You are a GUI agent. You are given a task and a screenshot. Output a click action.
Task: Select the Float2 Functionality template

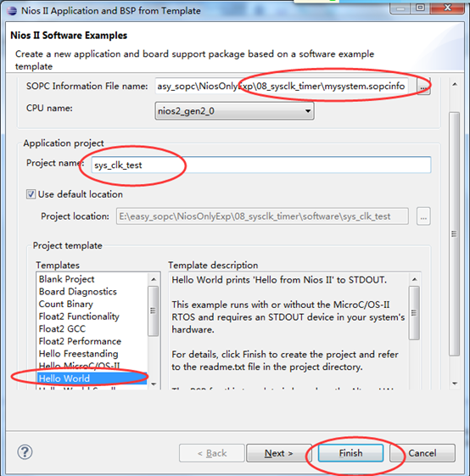79,316
